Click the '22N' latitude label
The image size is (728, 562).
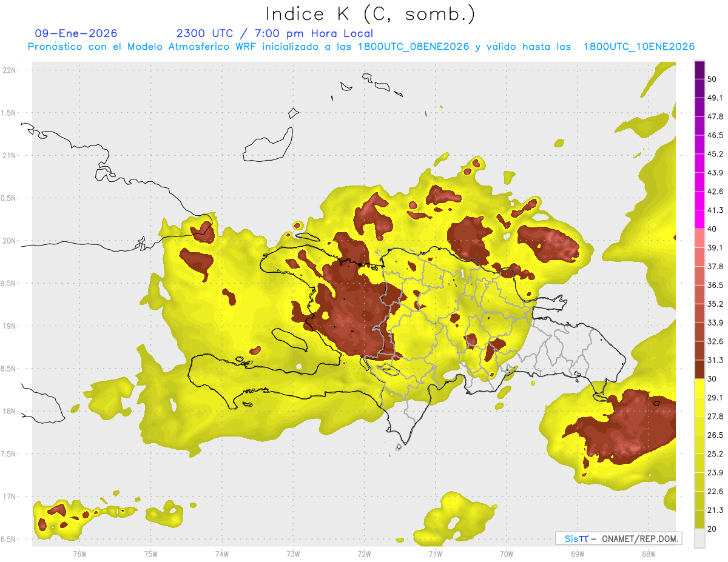tap(8, 70)
